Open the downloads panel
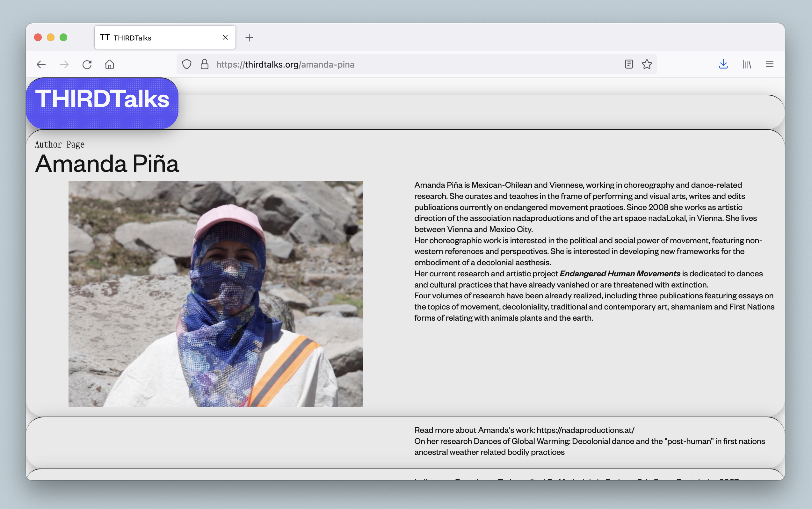 pyautogui.click(x=723, y=64)
